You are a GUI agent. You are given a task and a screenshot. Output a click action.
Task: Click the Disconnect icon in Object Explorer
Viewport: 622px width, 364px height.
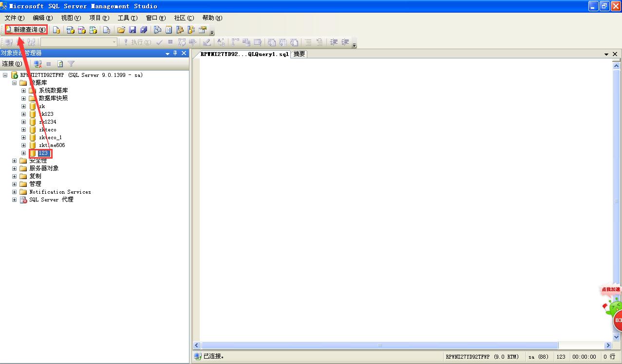[38, 64]
